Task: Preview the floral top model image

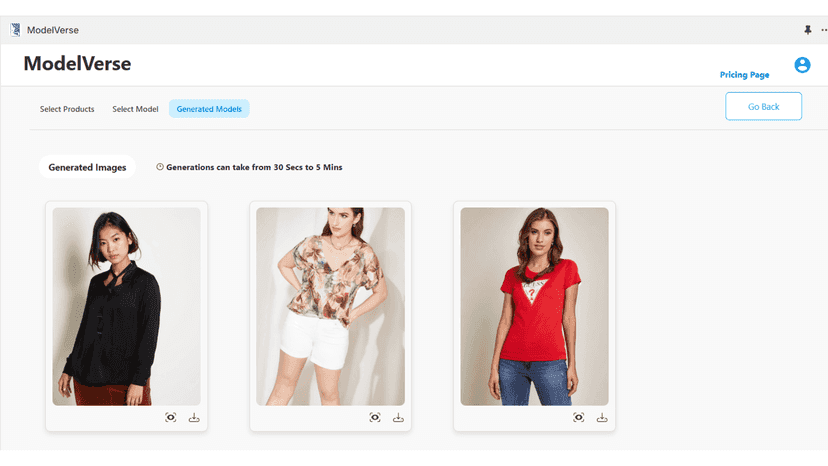Action: tap(375, 417)
